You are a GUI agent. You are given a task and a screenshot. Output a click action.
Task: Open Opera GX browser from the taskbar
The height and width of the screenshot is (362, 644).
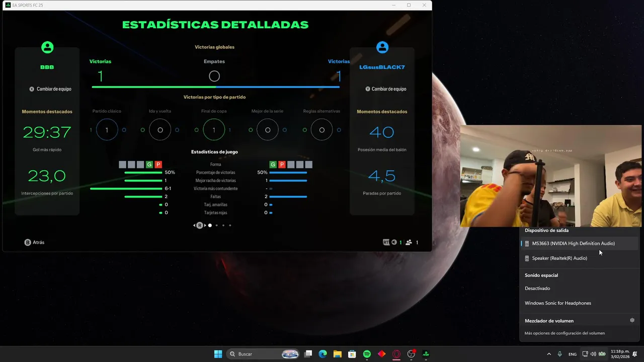(x=396, y=354)
